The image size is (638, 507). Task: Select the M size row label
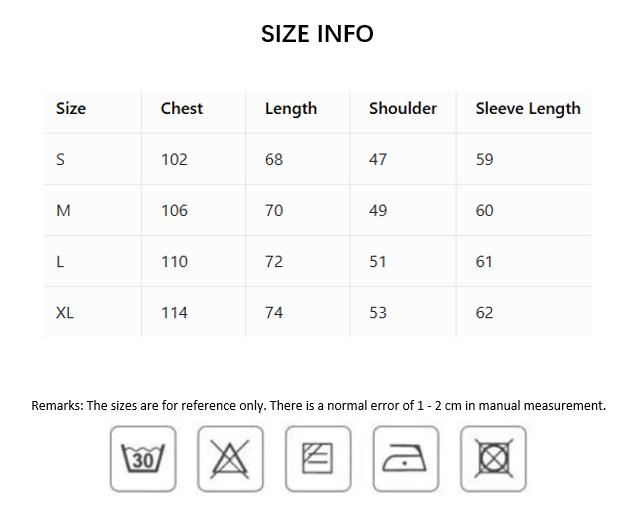tap(63, 210)
